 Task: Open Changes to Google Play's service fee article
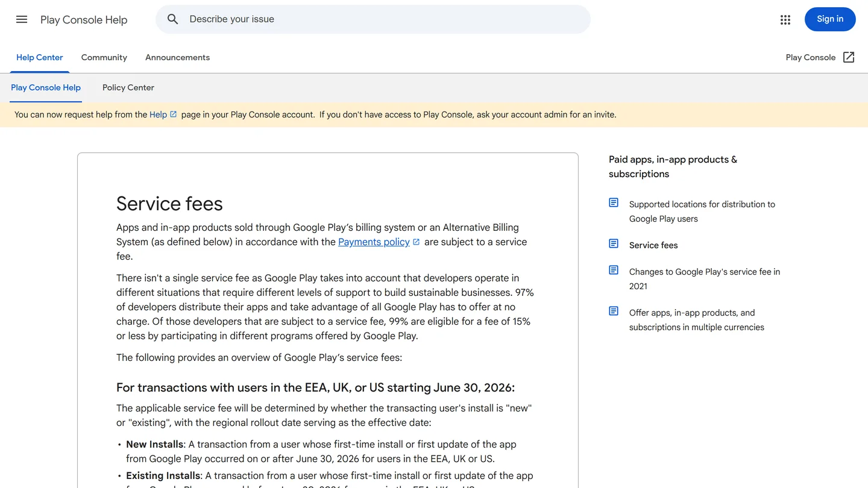click(x=705, y=279)
